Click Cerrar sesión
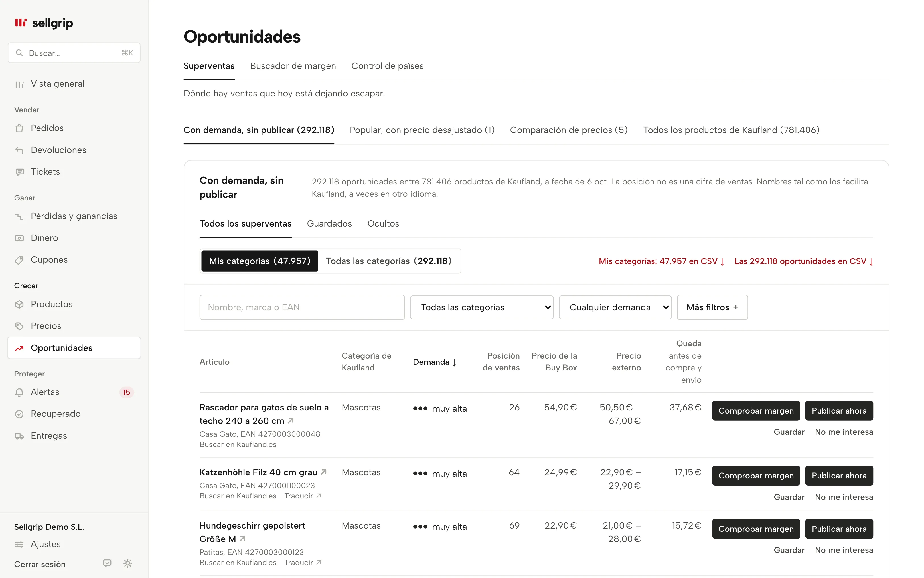The width and height of the screenshot is (924, 578). pyautogui.click(x=40, y=564)
